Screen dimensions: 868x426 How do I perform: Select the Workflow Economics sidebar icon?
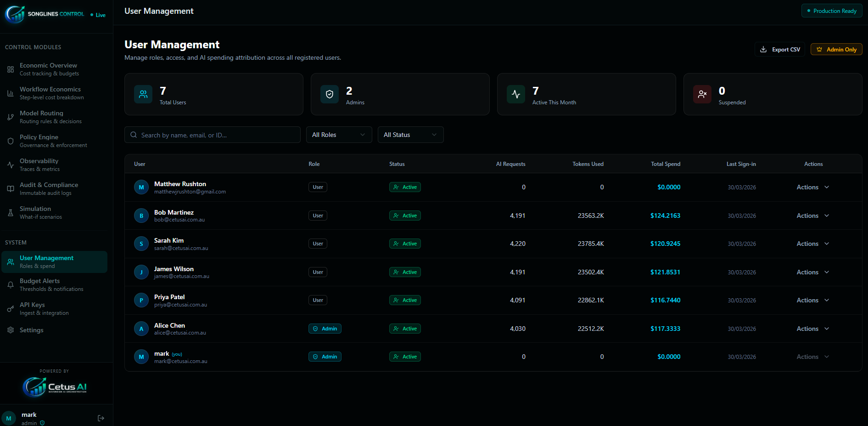point(10,93)
